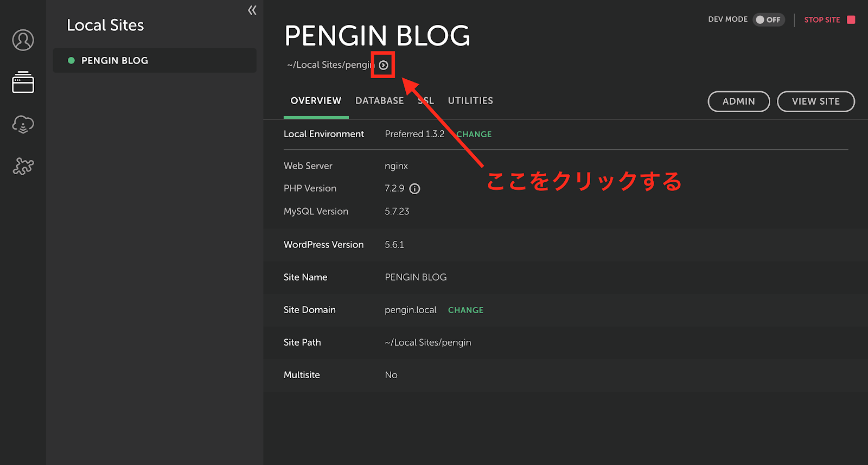Click the nginx web server value
Viewport: 868px width, 465px height.
click(x=396, y=166)
